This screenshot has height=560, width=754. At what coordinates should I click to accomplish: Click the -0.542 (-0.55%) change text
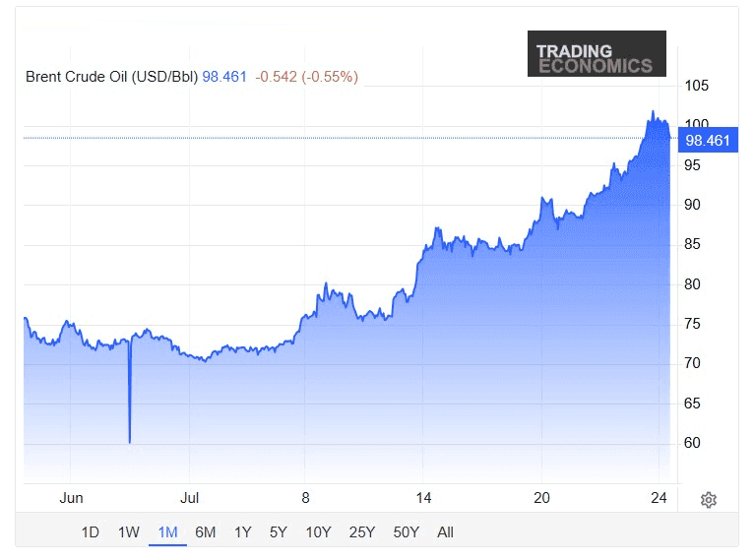pos(307,77)
